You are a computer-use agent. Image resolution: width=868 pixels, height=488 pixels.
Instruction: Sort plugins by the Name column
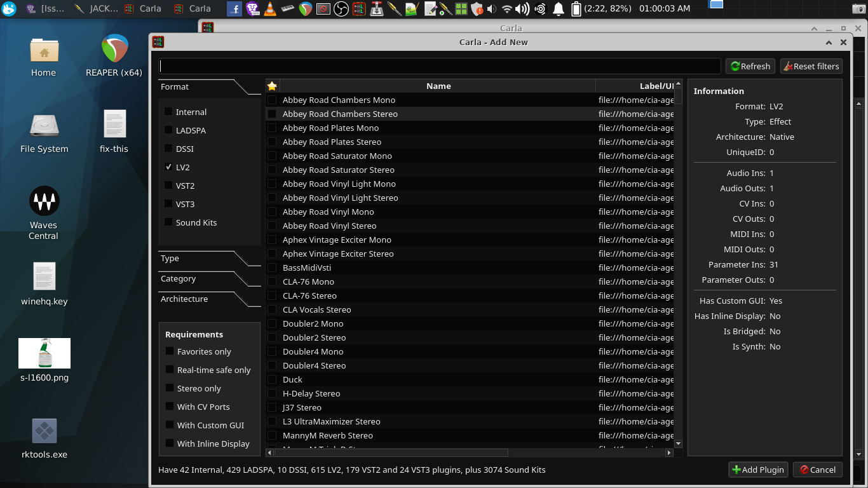click(x=438, y=86)
